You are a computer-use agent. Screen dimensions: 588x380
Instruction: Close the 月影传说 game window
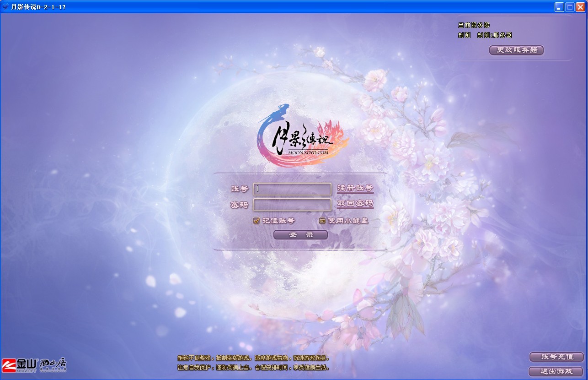click(581, 7)
